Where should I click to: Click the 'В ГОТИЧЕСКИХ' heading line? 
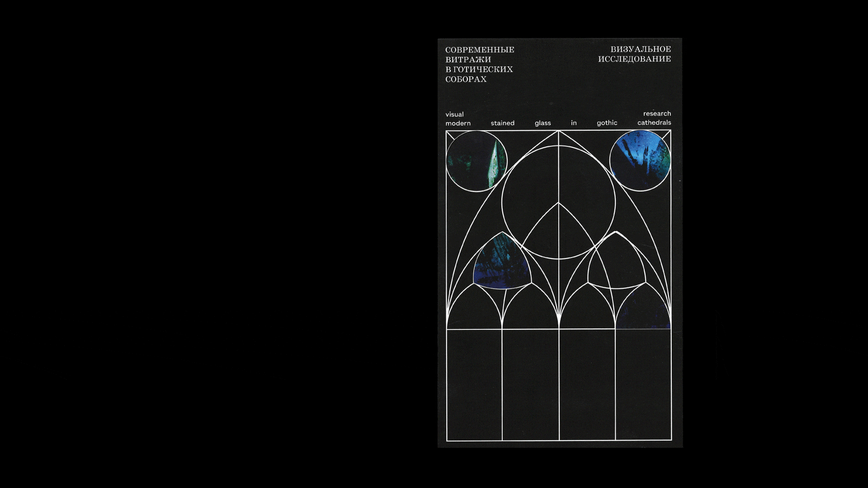(479, 70)
